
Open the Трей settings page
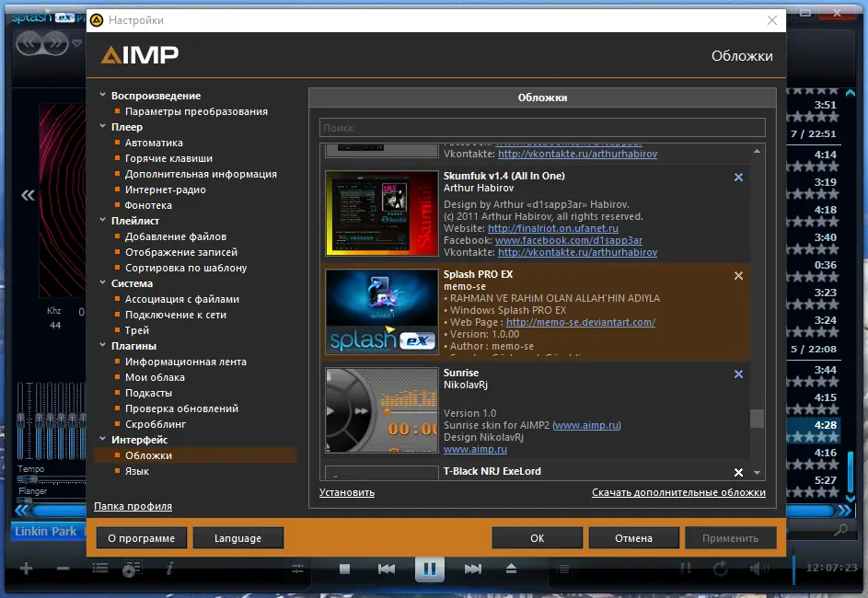(137, 330)
